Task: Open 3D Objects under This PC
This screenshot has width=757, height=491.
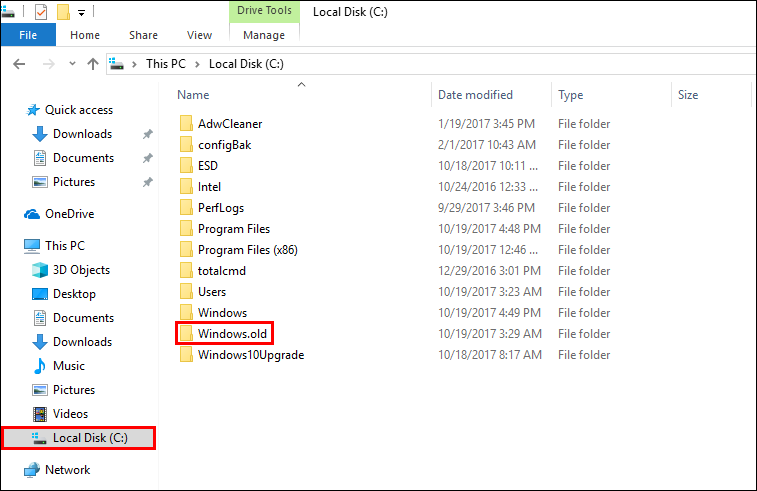Action: tap(81, 270)
